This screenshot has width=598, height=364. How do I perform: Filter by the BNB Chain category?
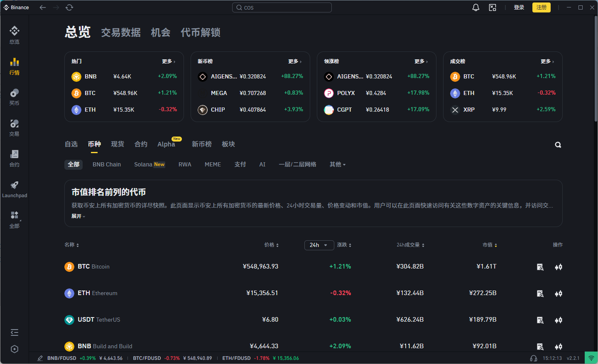point(107,164)
